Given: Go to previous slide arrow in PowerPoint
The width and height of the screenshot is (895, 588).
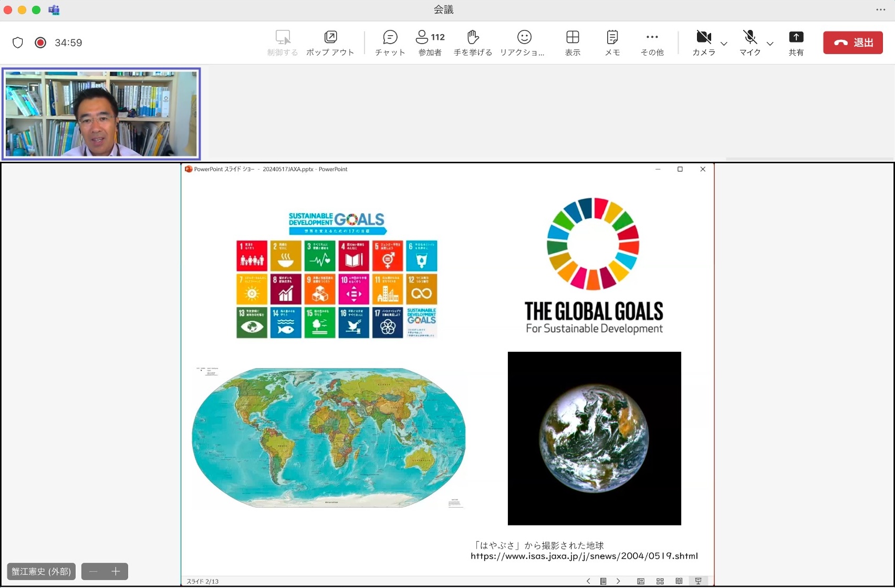Looking at the screenshot, I should [588, 581].
